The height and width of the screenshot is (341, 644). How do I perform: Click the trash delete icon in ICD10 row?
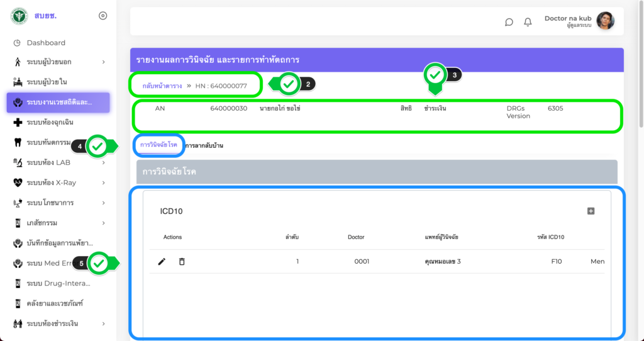[x=182, y=262]
